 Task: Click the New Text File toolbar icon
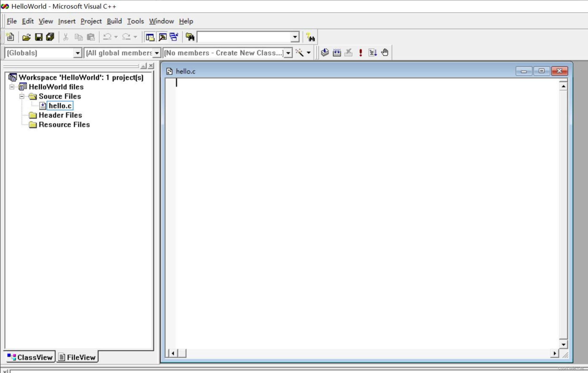10,37
